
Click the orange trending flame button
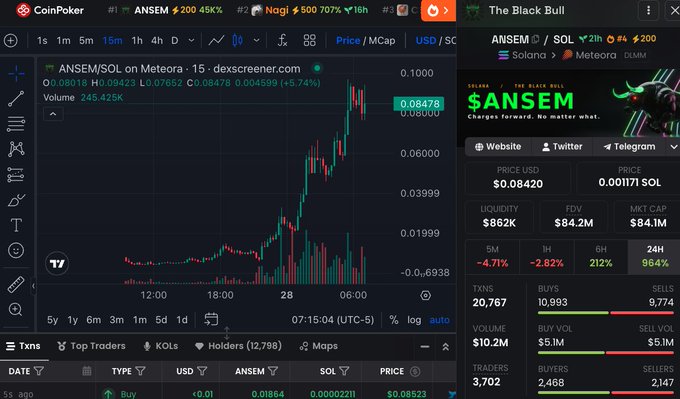point(438,10)
